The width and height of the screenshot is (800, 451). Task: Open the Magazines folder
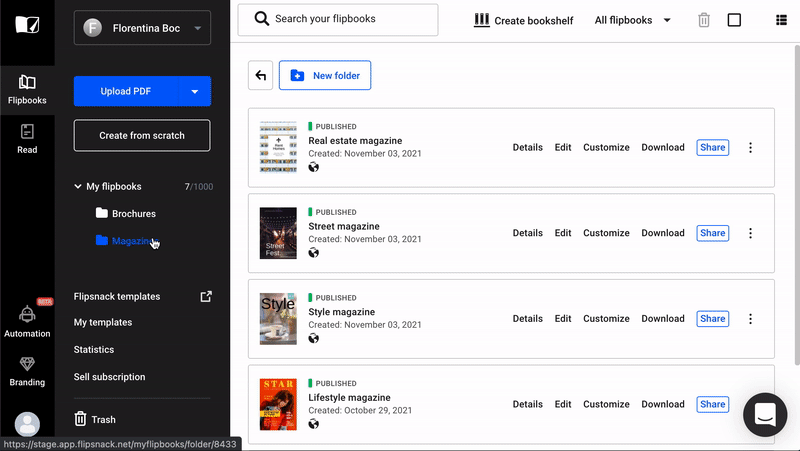pos(128,240)
